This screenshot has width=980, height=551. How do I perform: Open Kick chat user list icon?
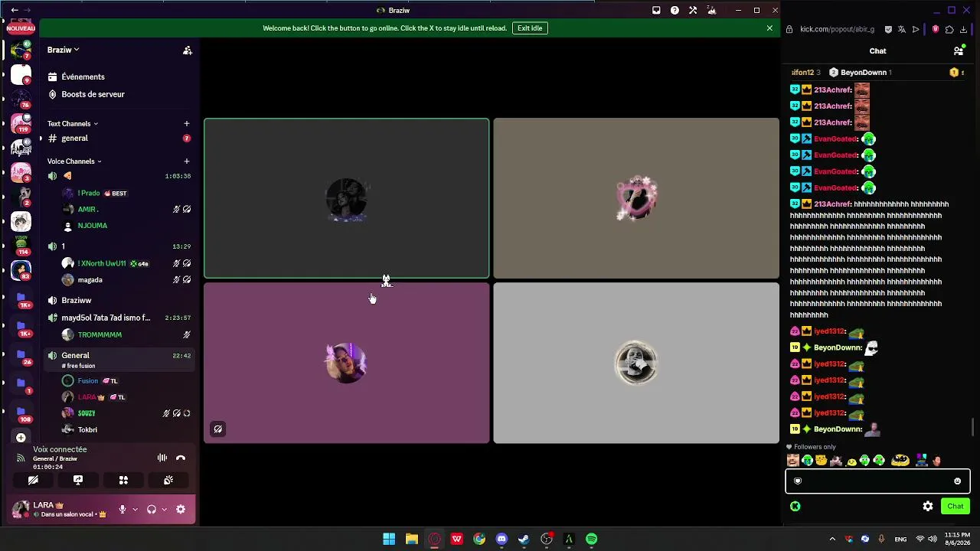pos(959,51)
